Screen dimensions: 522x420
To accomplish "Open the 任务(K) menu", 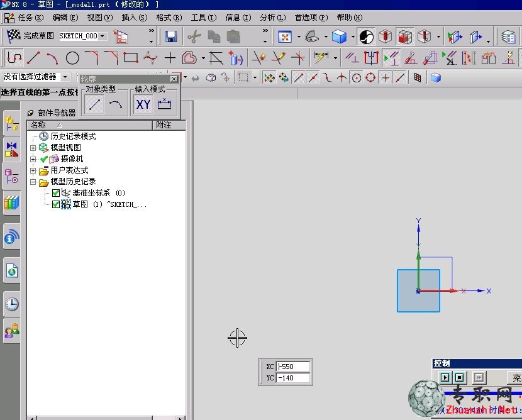I will [x=31, y=18].
